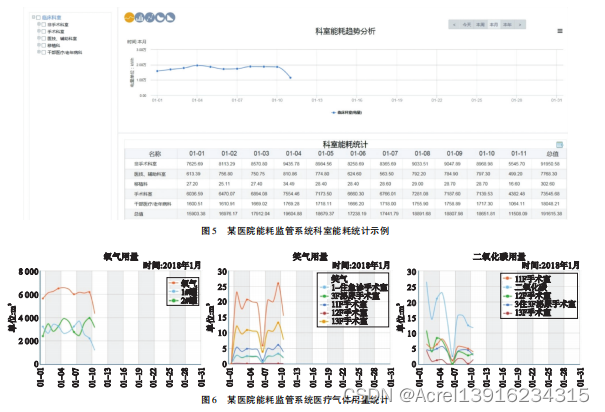Click the table export icon beside 科室能耗统计

(x=559, y=145)
